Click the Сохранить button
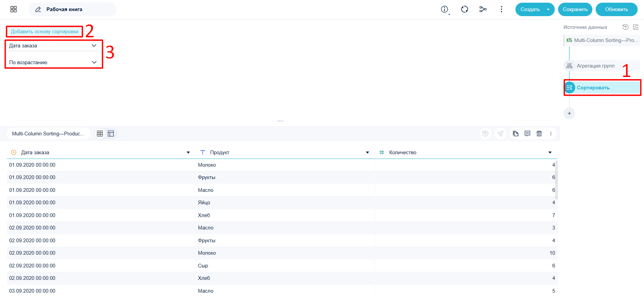The image size is (644, 298). 575,9
